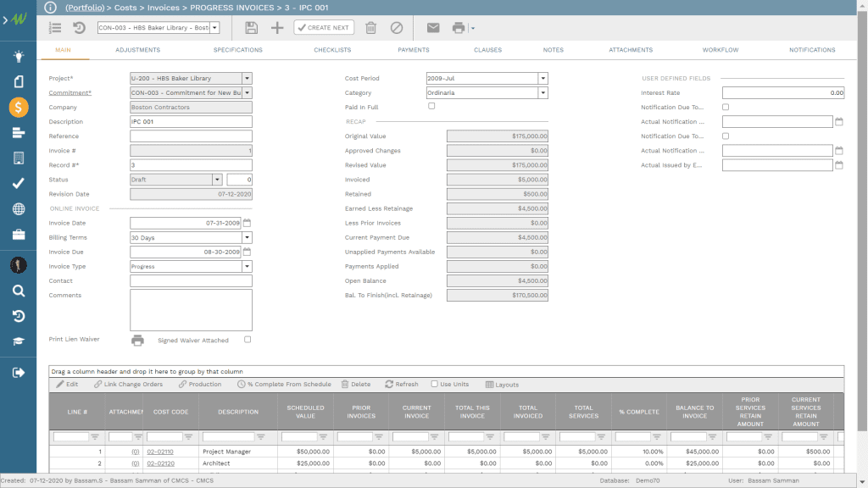The width and height of the screenshot is (868, 488).
Task: Click the grid Refresh button
Action: (x=402, y=384)
